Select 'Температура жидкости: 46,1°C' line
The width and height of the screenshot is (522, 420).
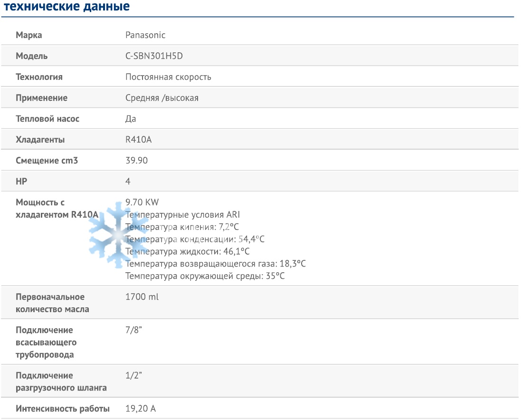click(188, 251)
